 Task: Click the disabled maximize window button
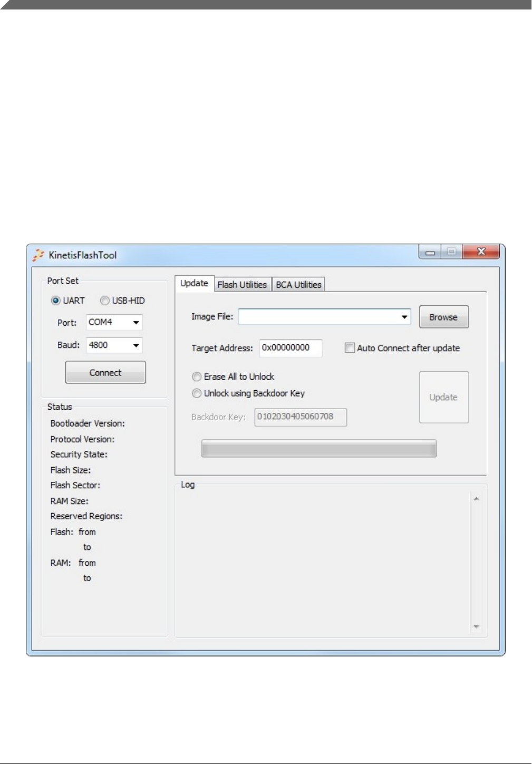click(x=451, y=252)
